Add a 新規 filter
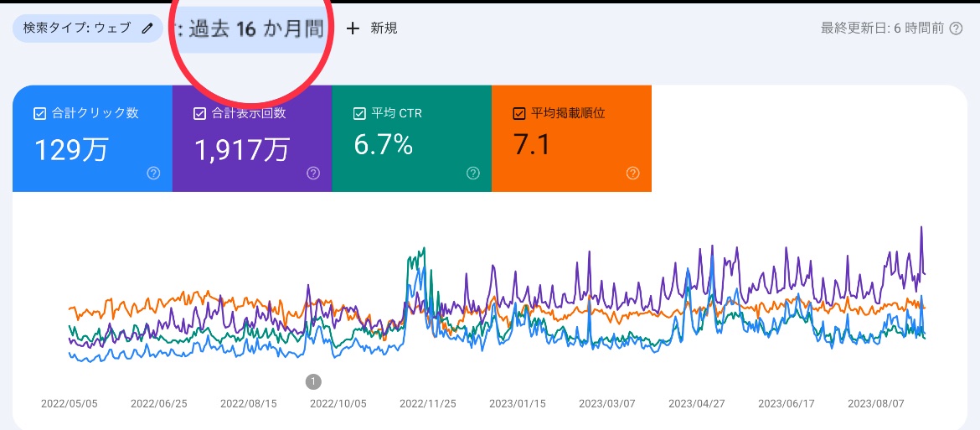The image size is (980, 430). click(x=384, y=28)
